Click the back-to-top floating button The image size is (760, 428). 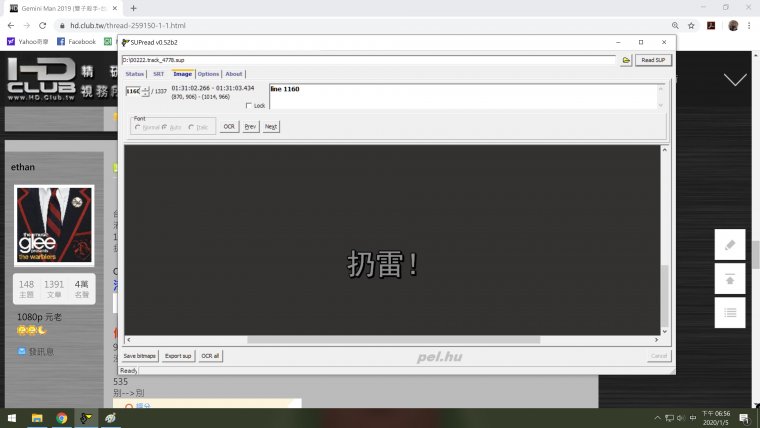tap(730, 279)
